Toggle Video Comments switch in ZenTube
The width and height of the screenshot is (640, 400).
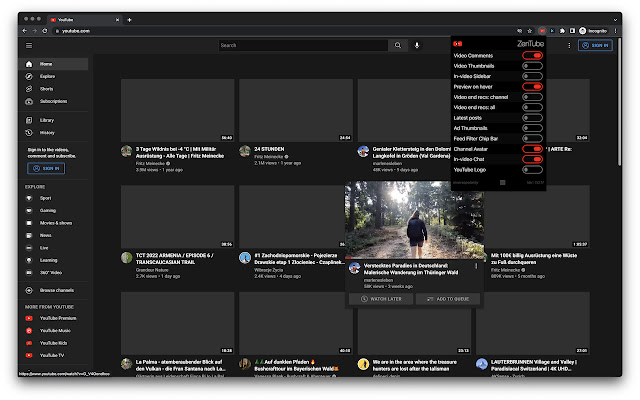coord(532,56)
